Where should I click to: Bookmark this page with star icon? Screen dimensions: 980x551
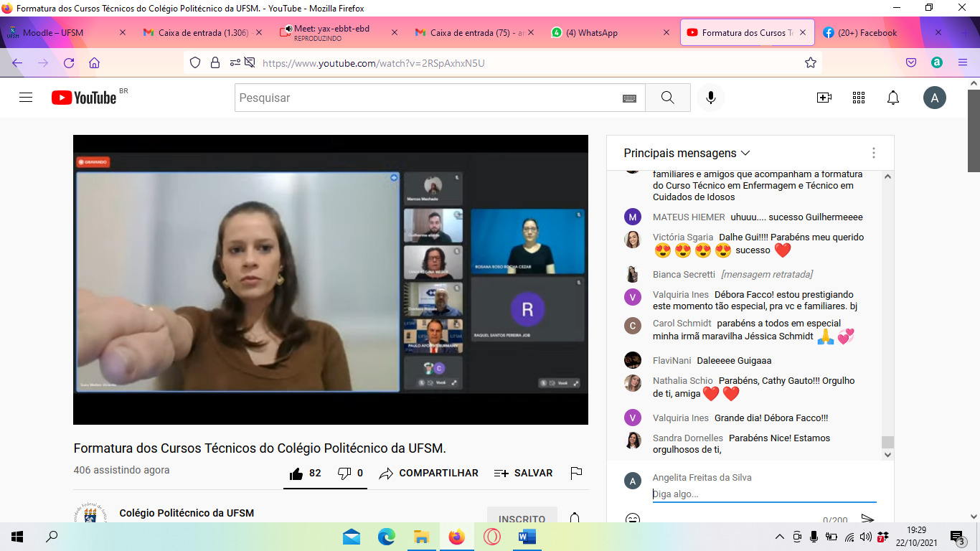[811, 63]
